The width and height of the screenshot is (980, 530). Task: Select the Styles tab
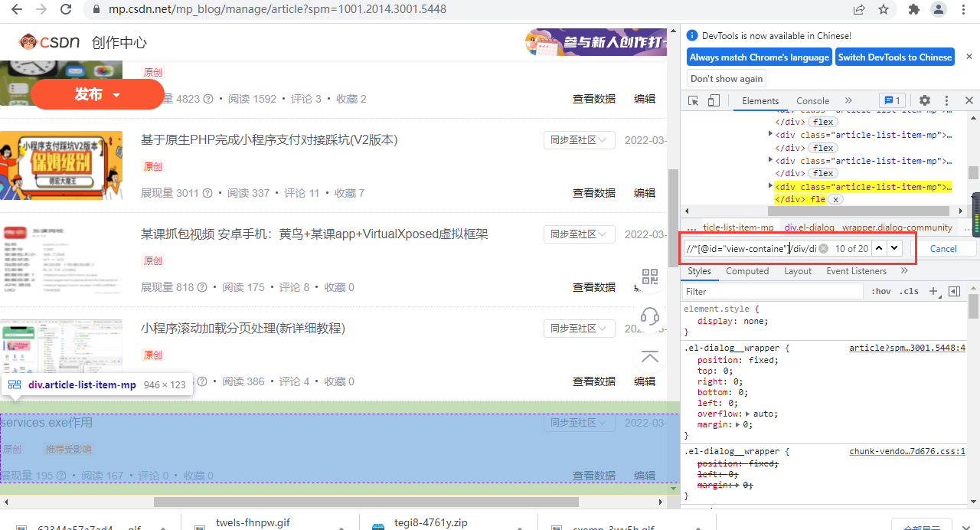click(x=699, y=270)
